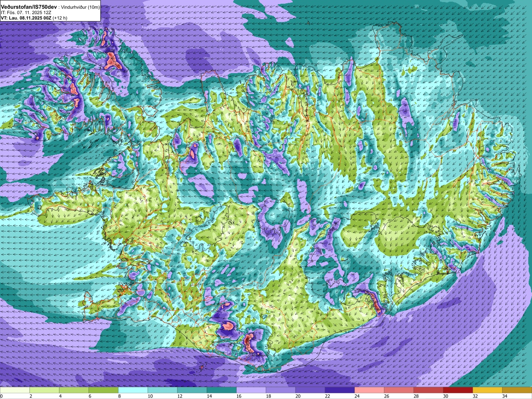Viewport: 532px width, 399px height.
Task: Click the dark red 30–32 legend swatch
Action: click(x=458, y=390)
